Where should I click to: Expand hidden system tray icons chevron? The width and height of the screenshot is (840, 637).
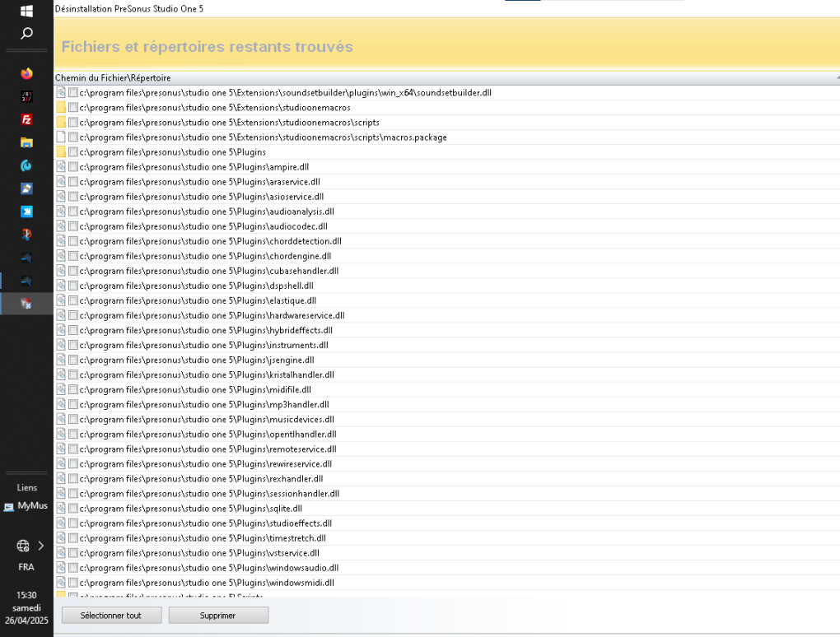[40, 546]
